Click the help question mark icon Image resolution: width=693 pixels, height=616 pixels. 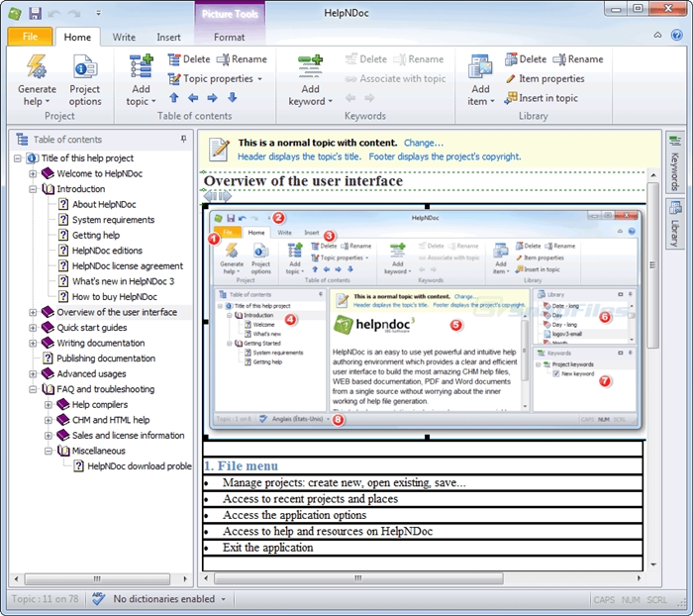(x=676, y=35)
